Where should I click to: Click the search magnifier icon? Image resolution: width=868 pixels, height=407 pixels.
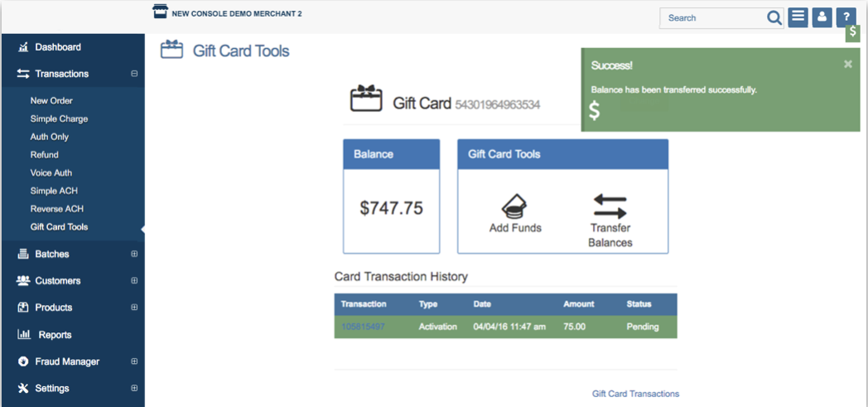click(774, 17)
